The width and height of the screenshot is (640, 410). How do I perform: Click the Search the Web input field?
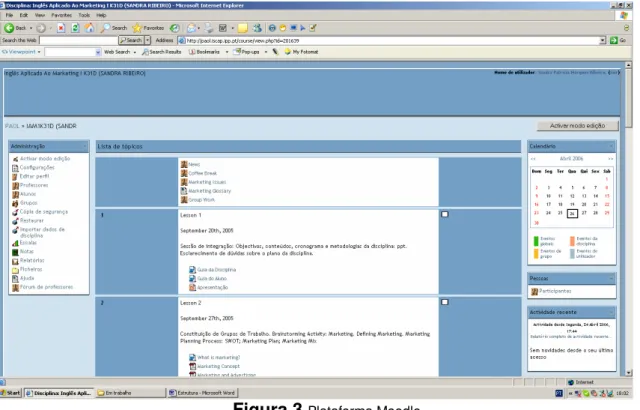[78, 40]
